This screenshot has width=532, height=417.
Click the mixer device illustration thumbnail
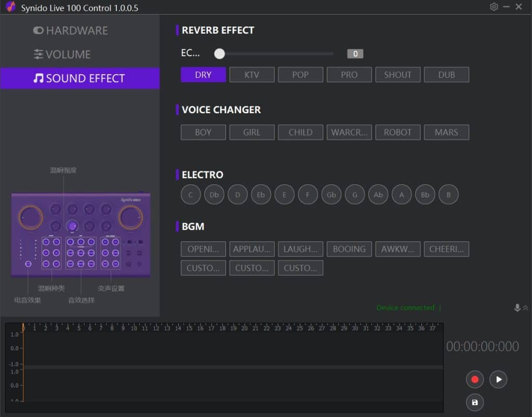(x=81, y=235)
